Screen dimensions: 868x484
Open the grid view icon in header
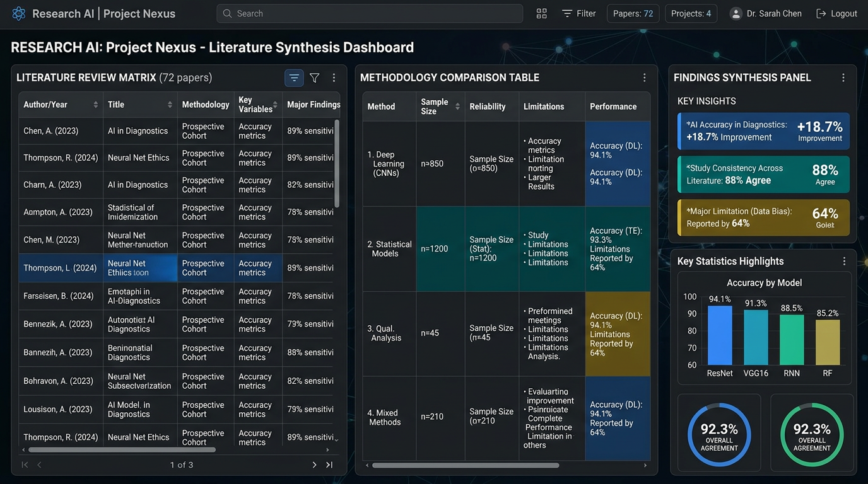click(x=541, y=13)
